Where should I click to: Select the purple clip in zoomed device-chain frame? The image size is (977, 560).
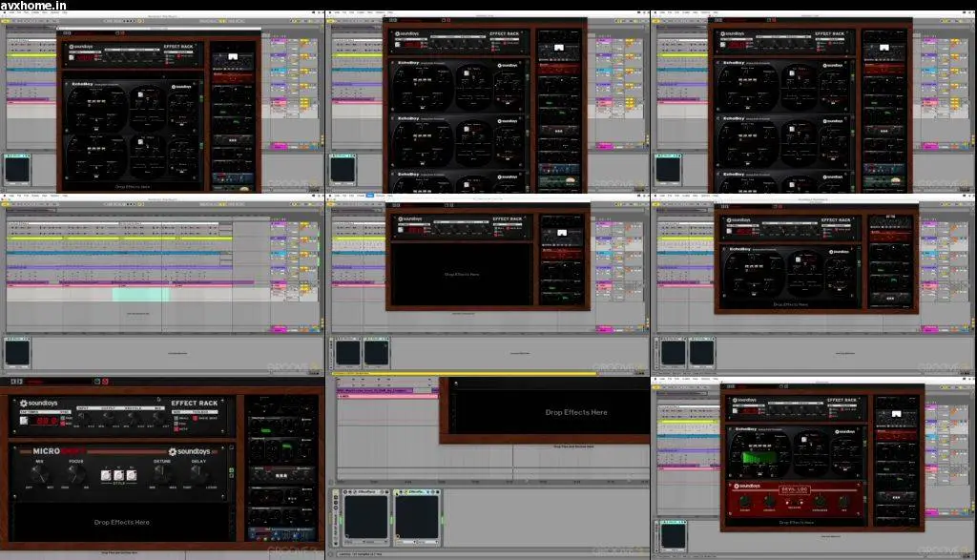coord(374,390)
